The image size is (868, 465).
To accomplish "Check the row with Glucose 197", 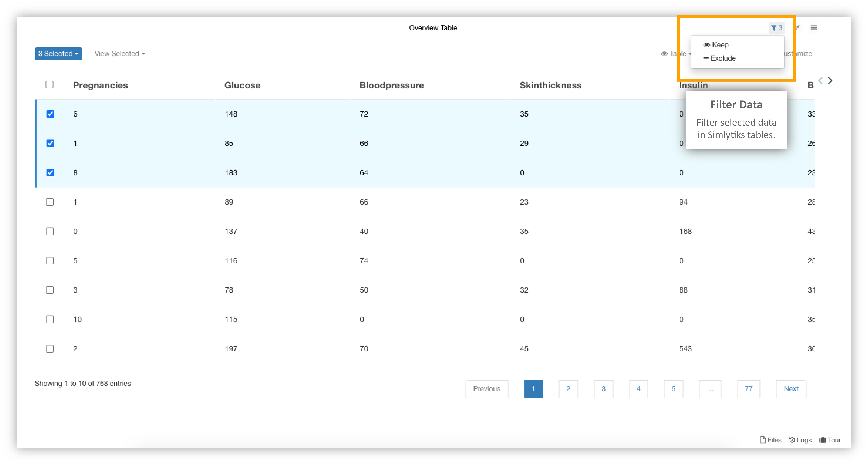I will tap(50, 349).
